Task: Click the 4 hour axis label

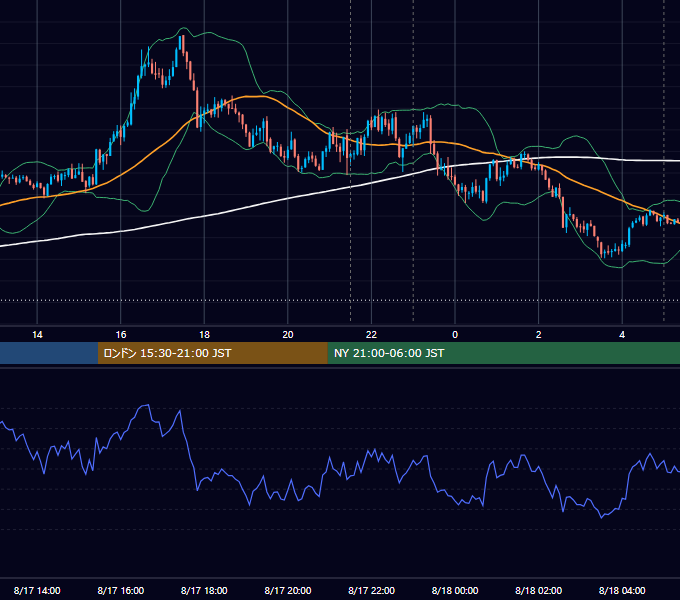Action: tap(622, 335)
